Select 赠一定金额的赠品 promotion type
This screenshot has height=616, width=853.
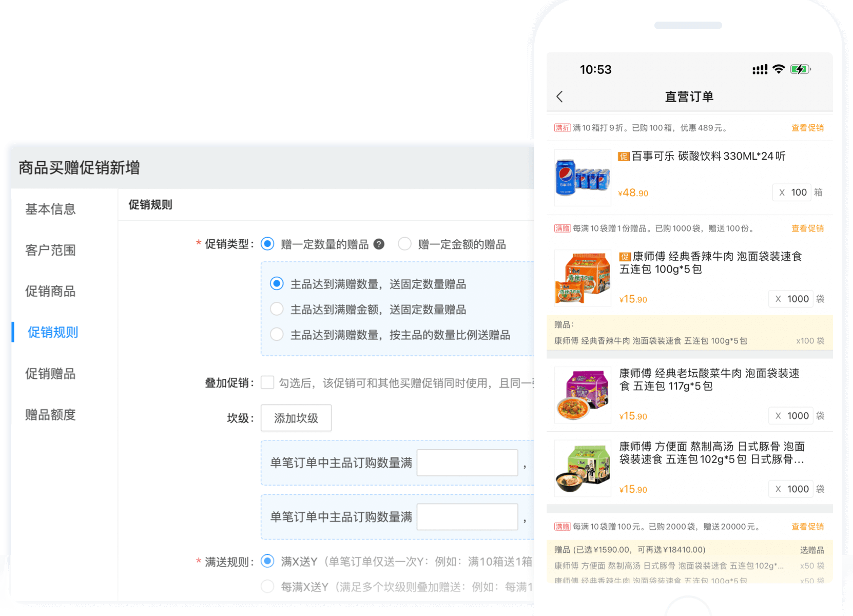[x=404, y=244]
